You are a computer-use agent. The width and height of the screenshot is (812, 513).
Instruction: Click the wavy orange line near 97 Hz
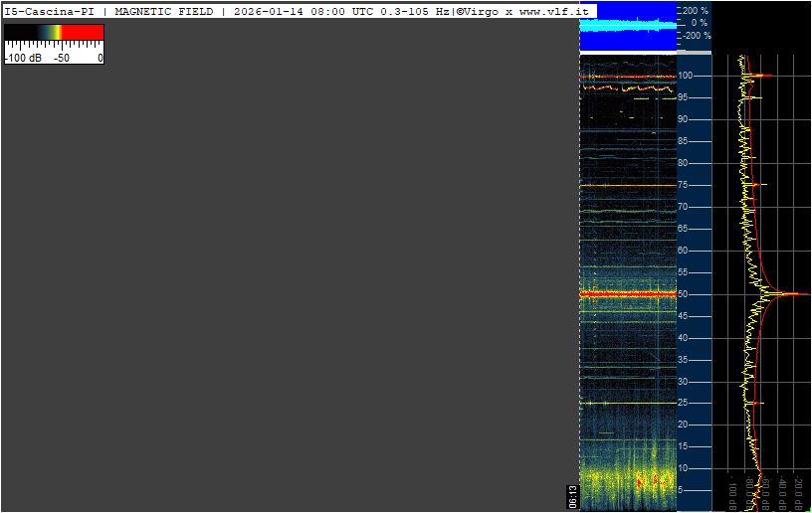click(628, 88)
